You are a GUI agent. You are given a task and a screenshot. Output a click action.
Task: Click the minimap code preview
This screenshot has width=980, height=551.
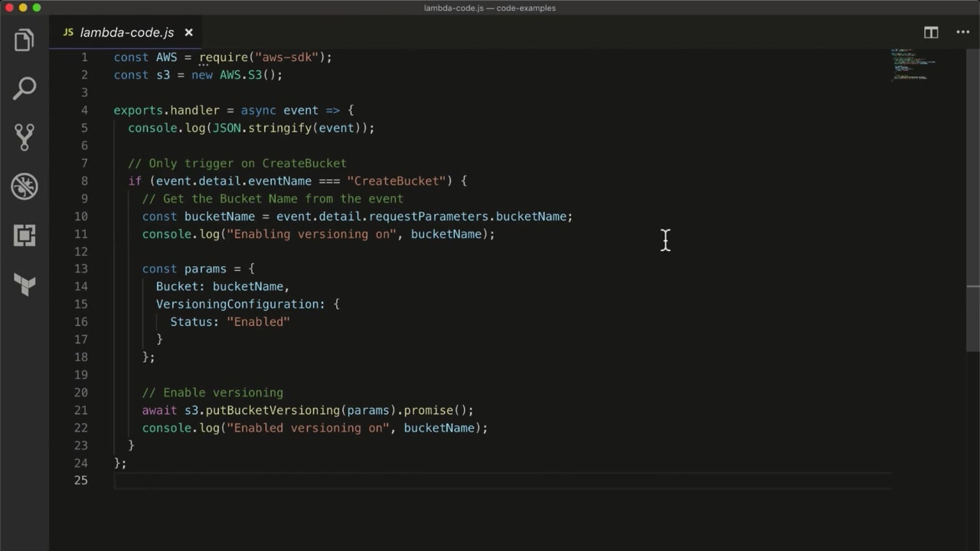(911, 64)
